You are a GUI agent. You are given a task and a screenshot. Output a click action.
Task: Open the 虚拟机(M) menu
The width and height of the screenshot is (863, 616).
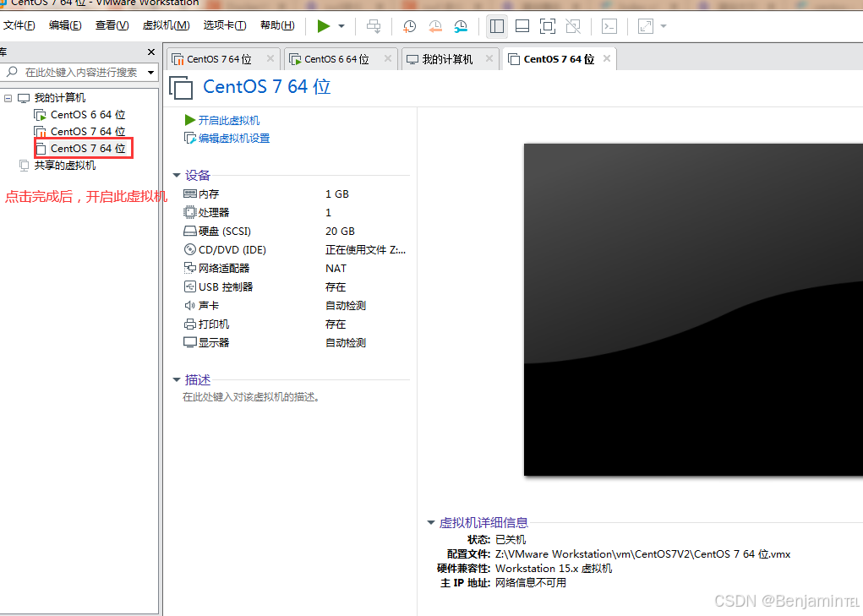[167, 25]
